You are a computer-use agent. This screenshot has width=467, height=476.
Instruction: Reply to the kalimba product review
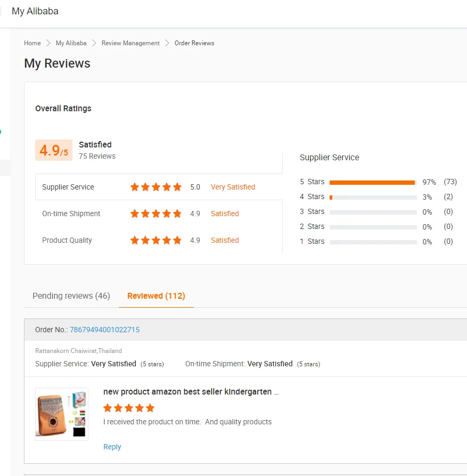point(112,447)
